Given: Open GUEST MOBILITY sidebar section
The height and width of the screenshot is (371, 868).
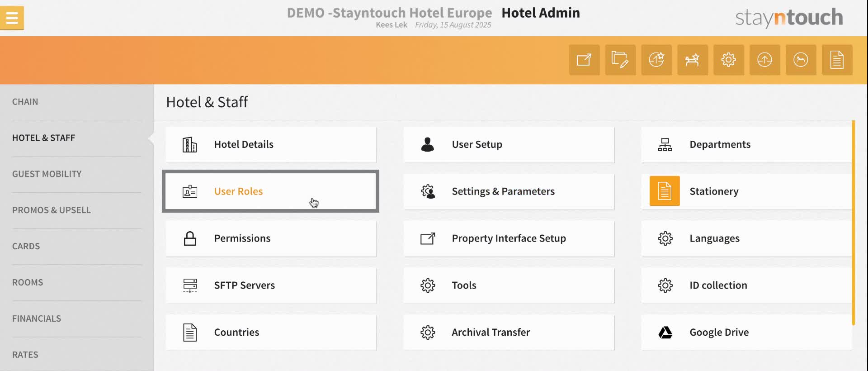Looking at the screenshot, I should pos(47,174).
